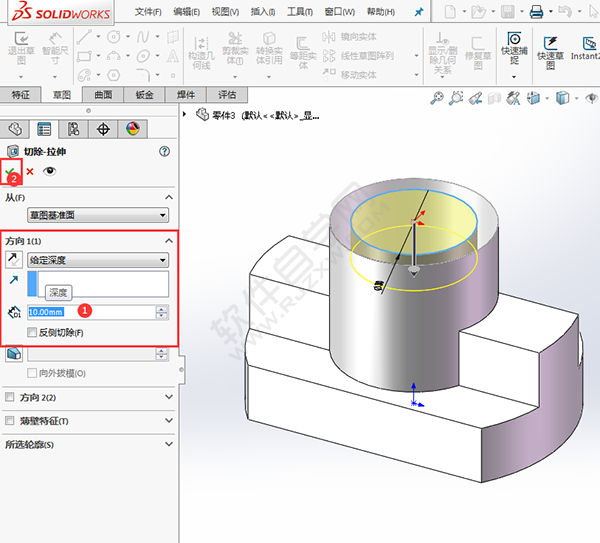Enable the Direction 2 (方向2) checkbox
The height and width of the screenshot is (543, 600).
(x=10, y=397)
